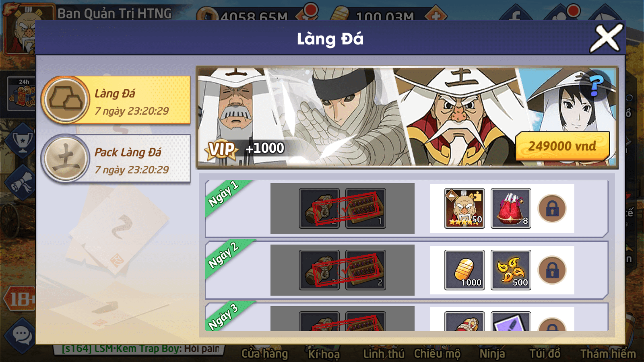This screenshot has width=644, height=362.
Task: Open the 24h gift box icon
Action: click(23, 94)
